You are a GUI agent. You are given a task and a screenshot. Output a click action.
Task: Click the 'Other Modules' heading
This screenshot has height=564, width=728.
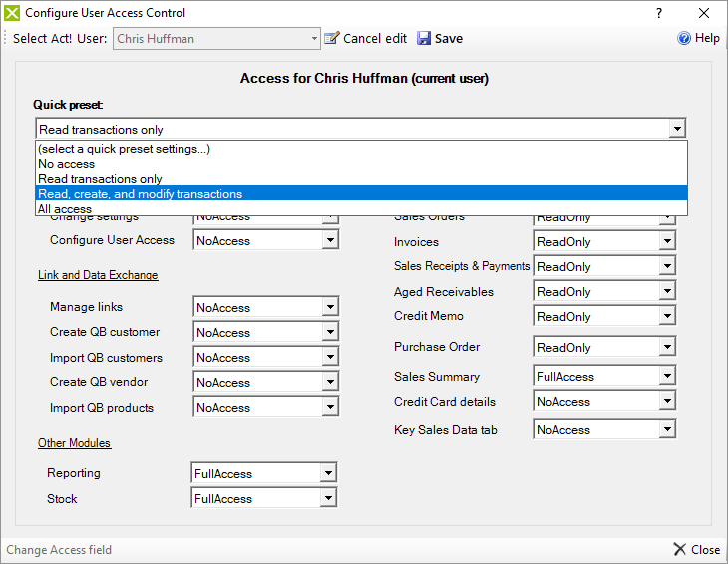tap(74, 443)
